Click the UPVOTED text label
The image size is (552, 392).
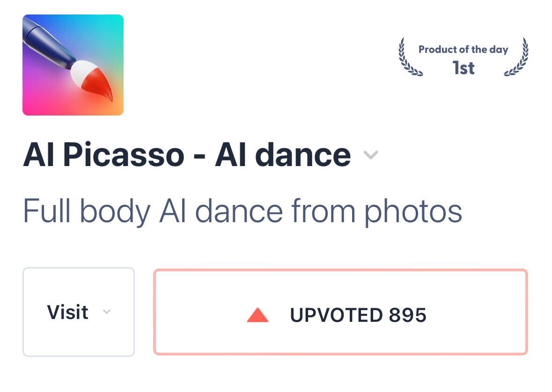(336, 315)
